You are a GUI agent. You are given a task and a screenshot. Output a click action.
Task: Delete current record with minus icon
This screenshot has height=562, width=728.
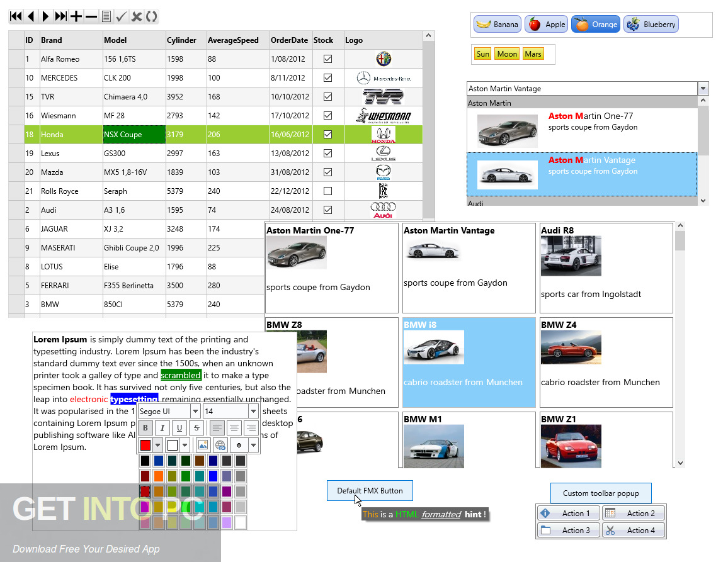pyautogui.click(x=91, y=16)
